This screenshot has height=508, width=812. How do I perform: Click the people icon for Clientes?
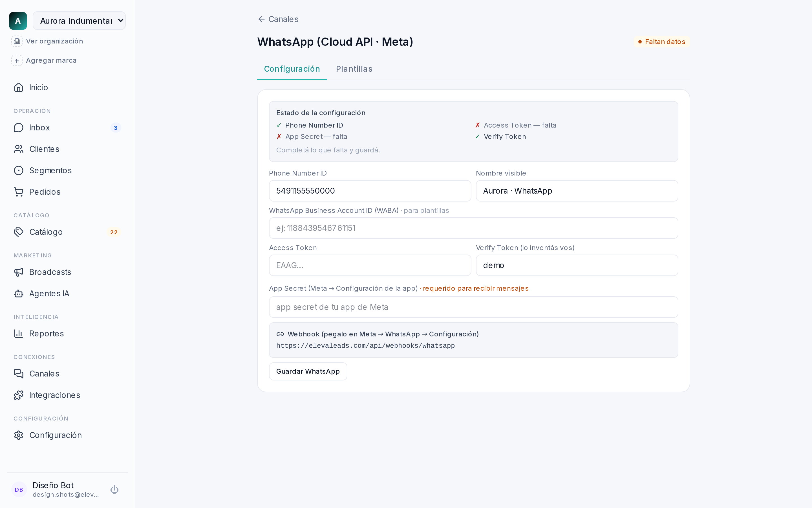19,149
